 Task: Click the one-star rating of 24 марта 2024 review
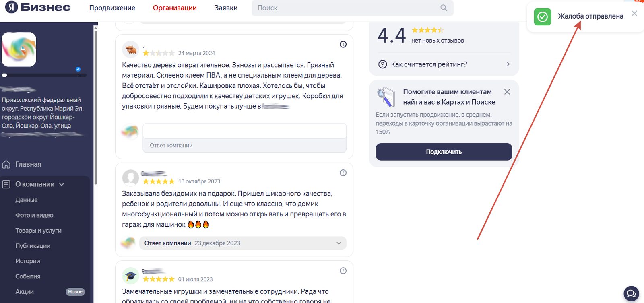[159, 53]
